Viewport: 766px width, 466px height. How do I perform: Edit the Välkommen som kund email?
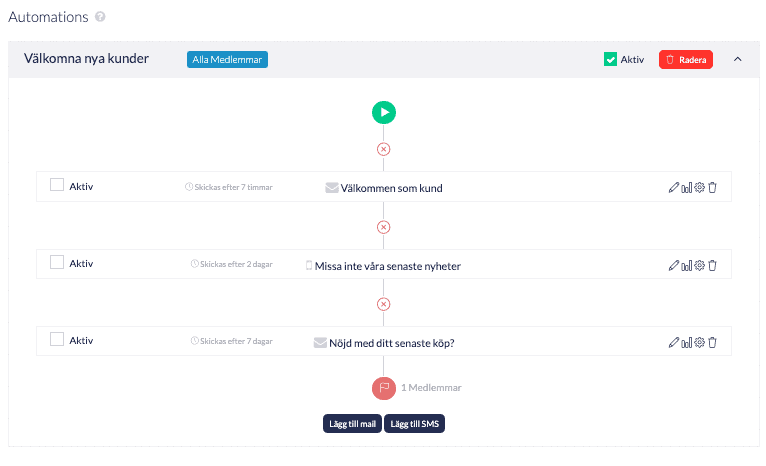[x=674, y=187]
